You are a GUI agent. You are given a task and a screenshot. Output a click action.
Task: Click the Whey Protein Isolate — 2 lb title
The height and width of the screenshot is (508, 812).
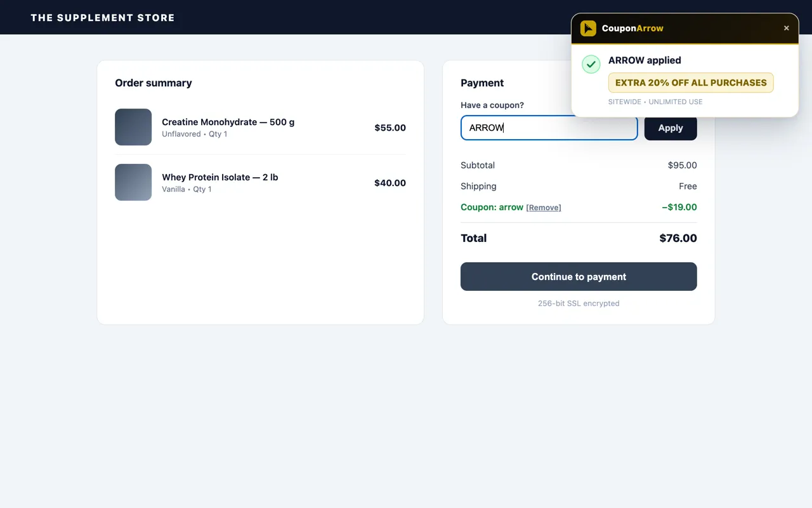pyautogui.click(x=220, y=177)
